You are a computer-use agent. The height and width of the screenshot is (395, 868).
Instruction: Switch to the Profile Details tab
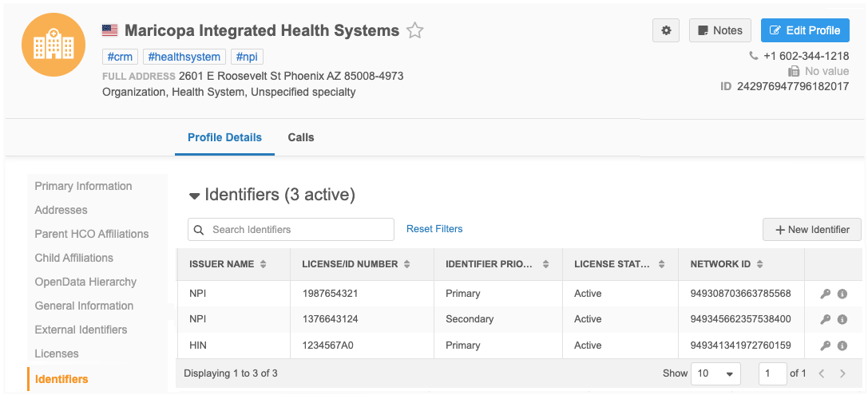(x=224, y=137)
